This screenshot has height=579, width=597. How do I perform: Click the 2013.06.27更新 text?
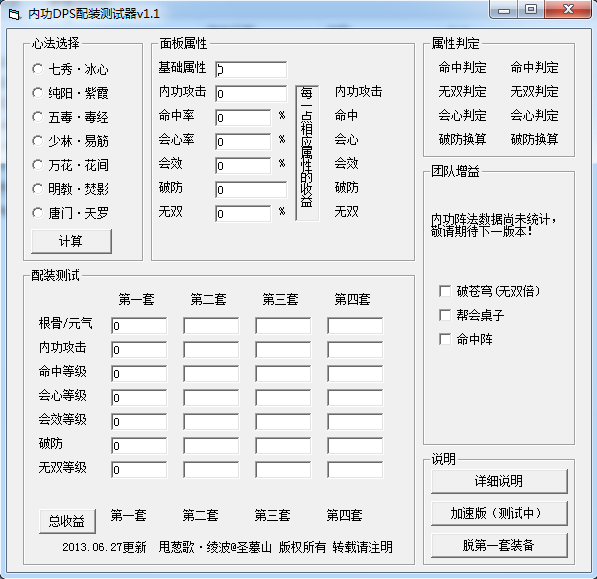(104, 547)
